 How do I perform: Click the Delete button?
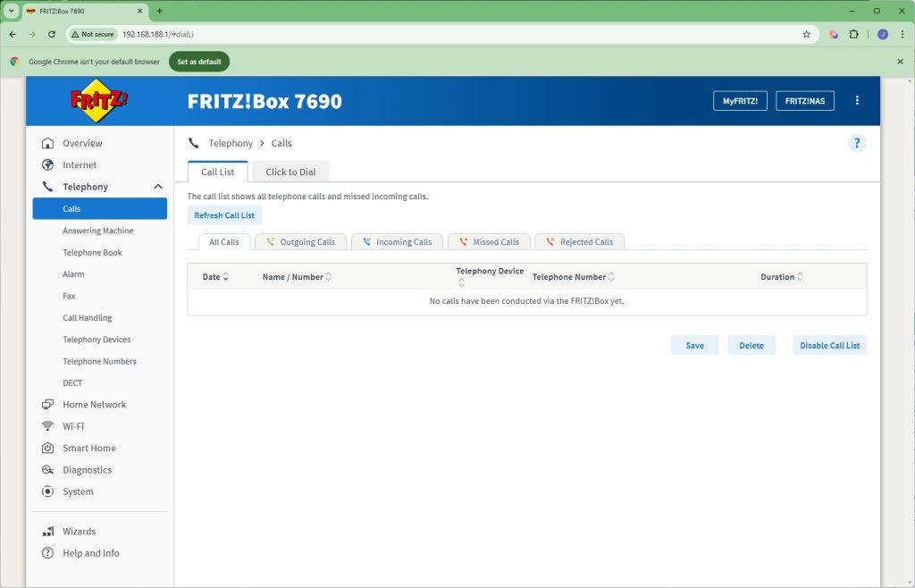pos(751,345)
